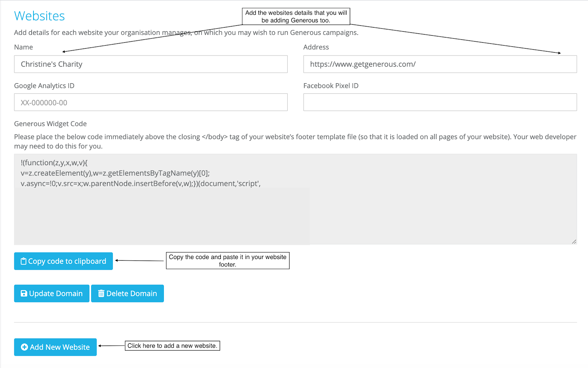Click inside the Generous Widget Code text area
Screen dimensions: 588x368
click(295, 199)
